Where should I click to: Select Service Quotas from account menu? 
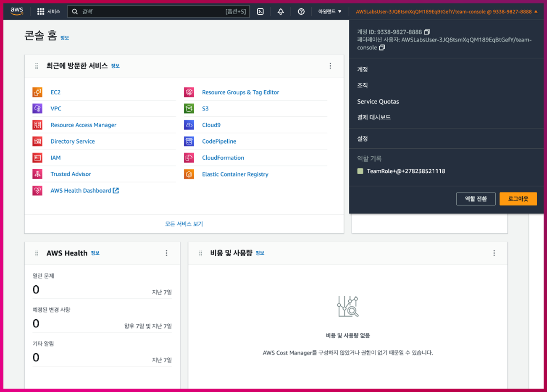click(378, 101)
